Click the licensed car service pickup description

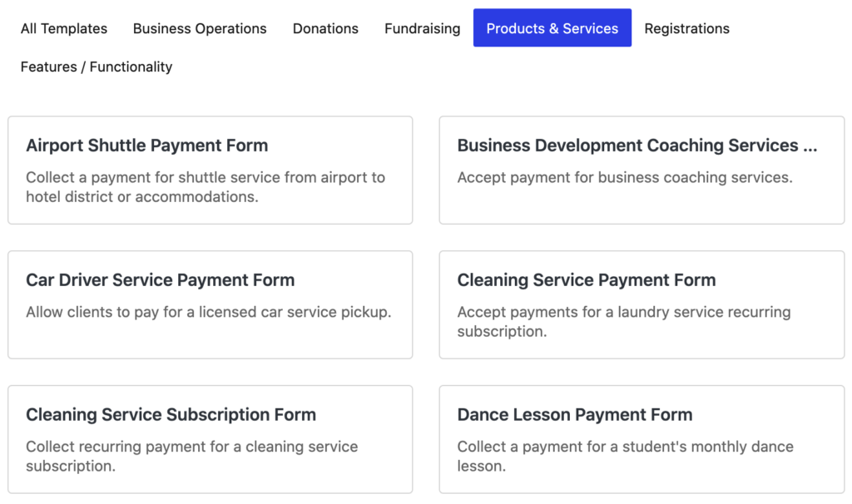tap(208, 312)
